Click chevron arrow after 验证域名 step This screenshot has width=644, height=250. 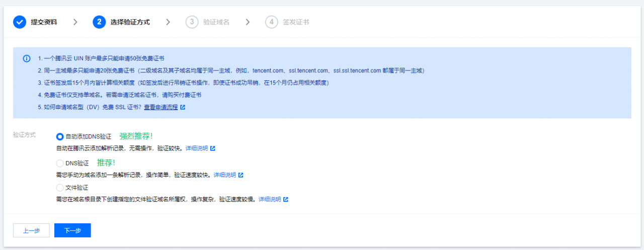[x=247, y=22]
